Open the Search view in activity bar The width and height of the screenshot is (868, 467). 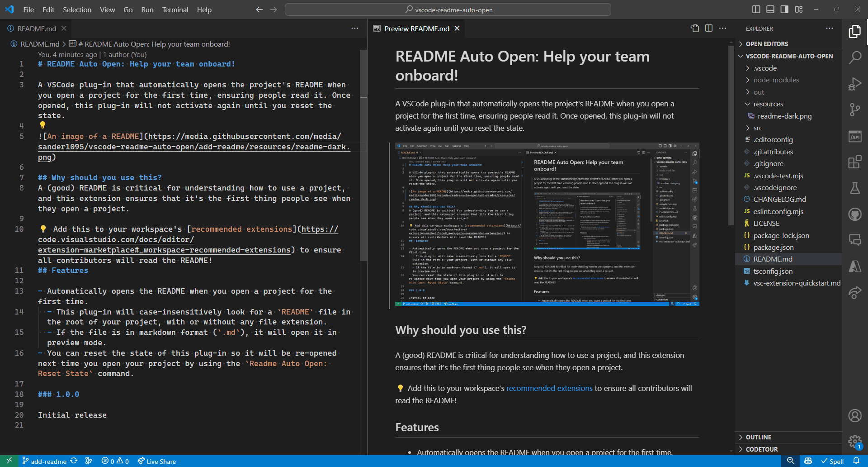pyautogui.click(x=854, y=57)
